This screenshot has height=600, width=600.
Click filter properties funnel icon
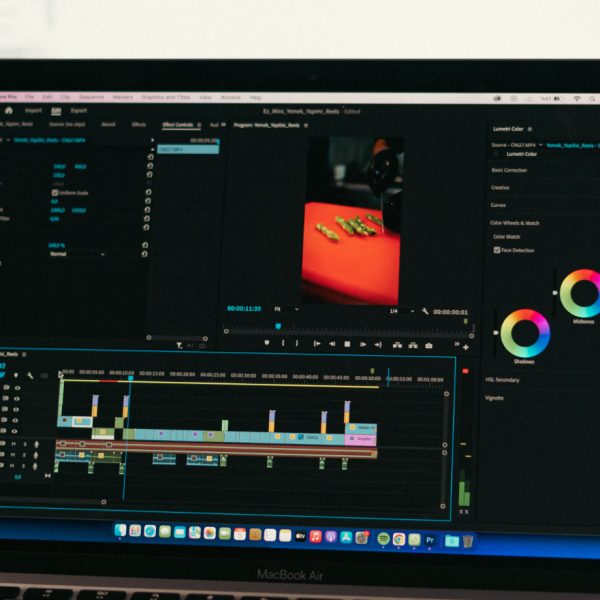(x=179, y=346)
